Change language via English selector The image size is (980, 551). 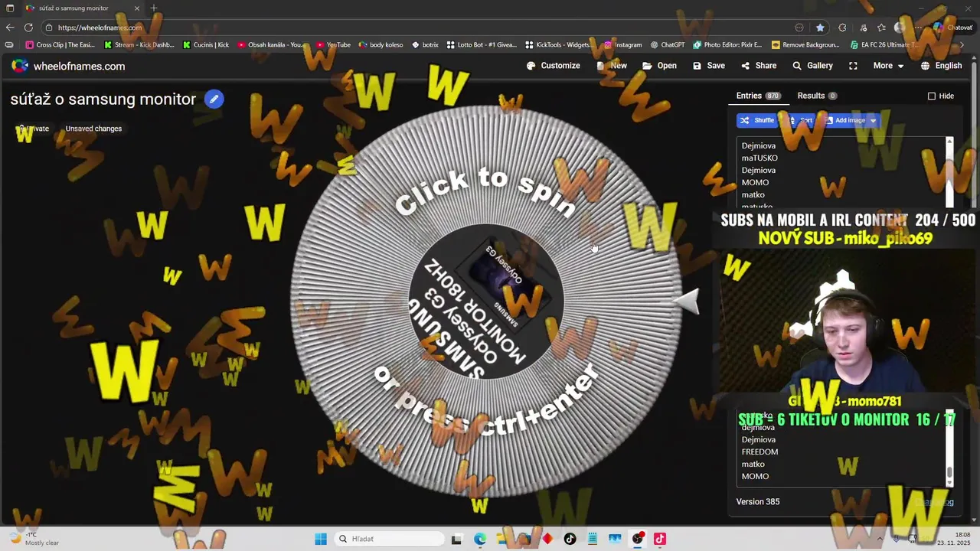pos(941,66)
